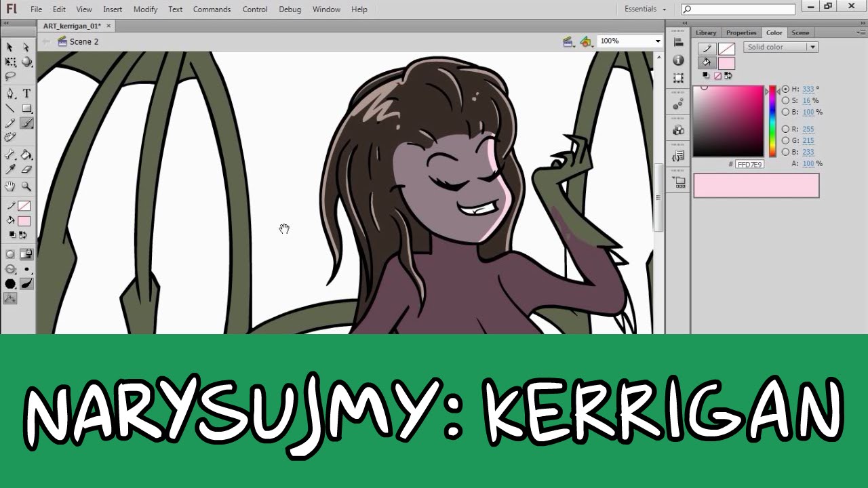Click the toolbox pink fill color swatch
Viewport: 868px width, 488px height.
pyautogui.click(x=24, y=221)
